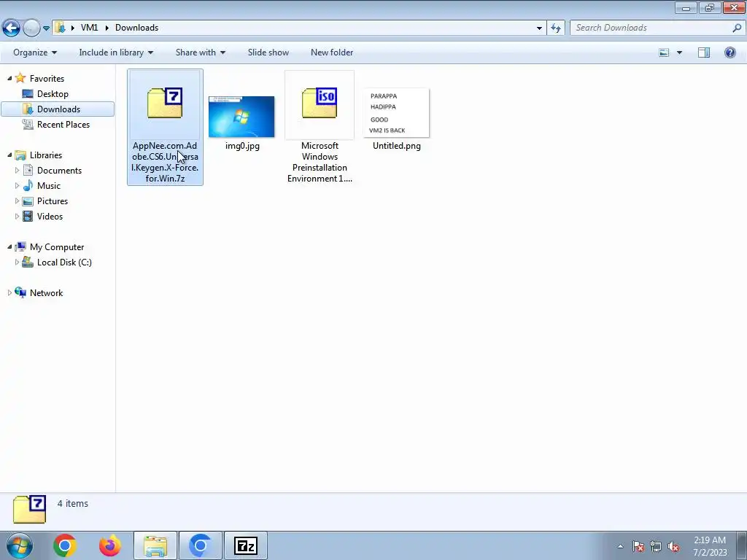
Task: Collapse the My Computer group
Action: point(9,246)
